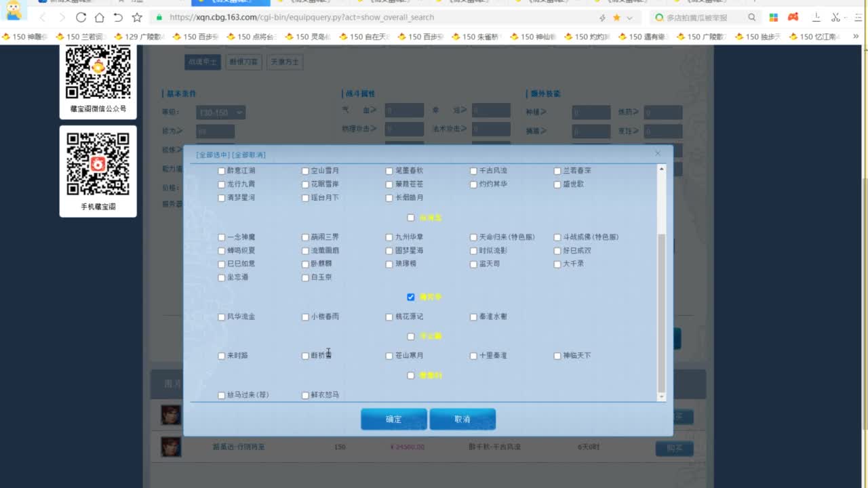This screenshot has width=868, height=488.
Task: Click character avatar in the 24500.00 row
Action: 171,447
